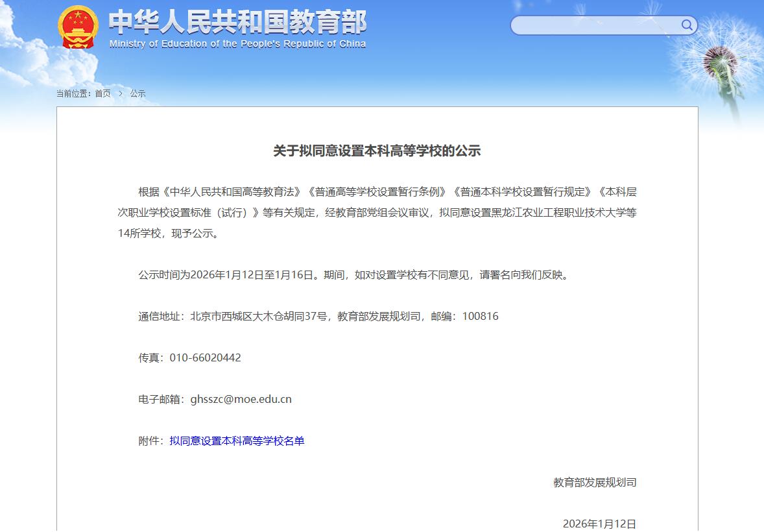
Task: Open the 公示 breadcrumb item
Action: 137,93
